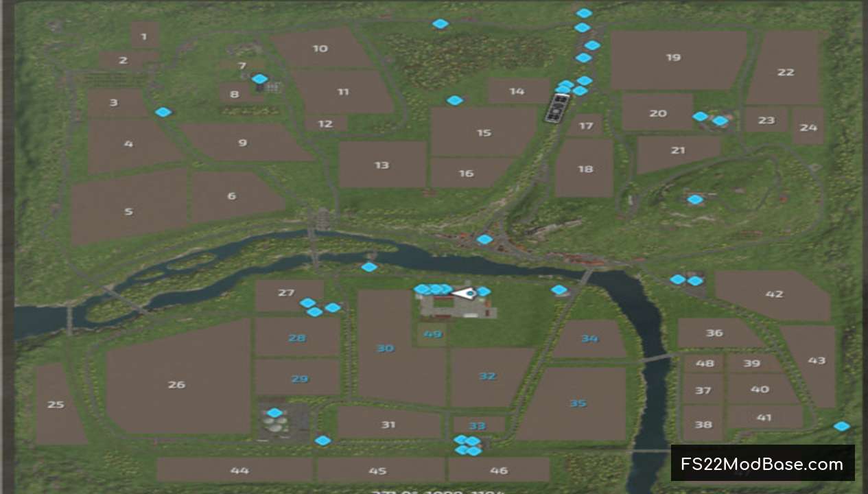
Task: Click the train icon beside field 17
Action: (x=557, y=108)
